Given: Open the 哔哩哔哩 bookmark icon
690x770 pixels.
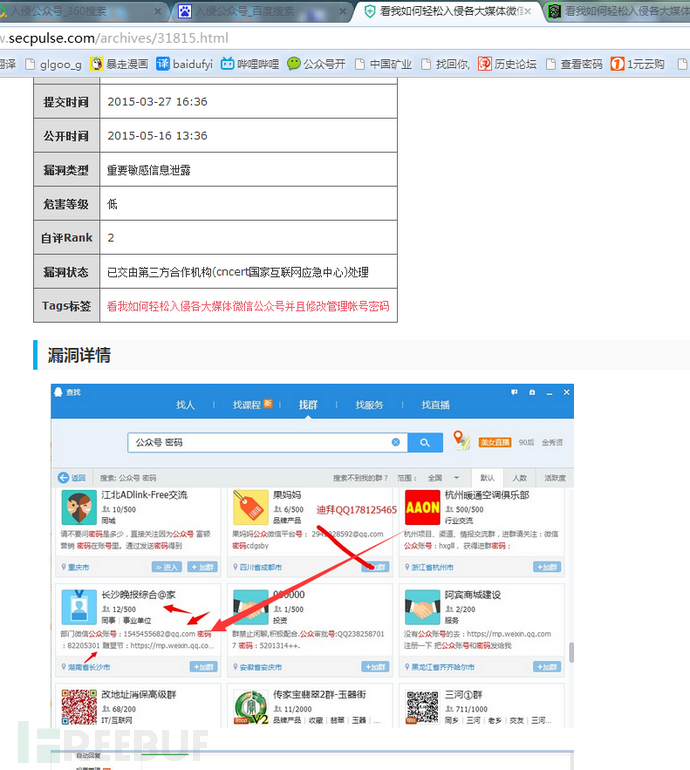Looking at the screenshot, I should point(227,64).
